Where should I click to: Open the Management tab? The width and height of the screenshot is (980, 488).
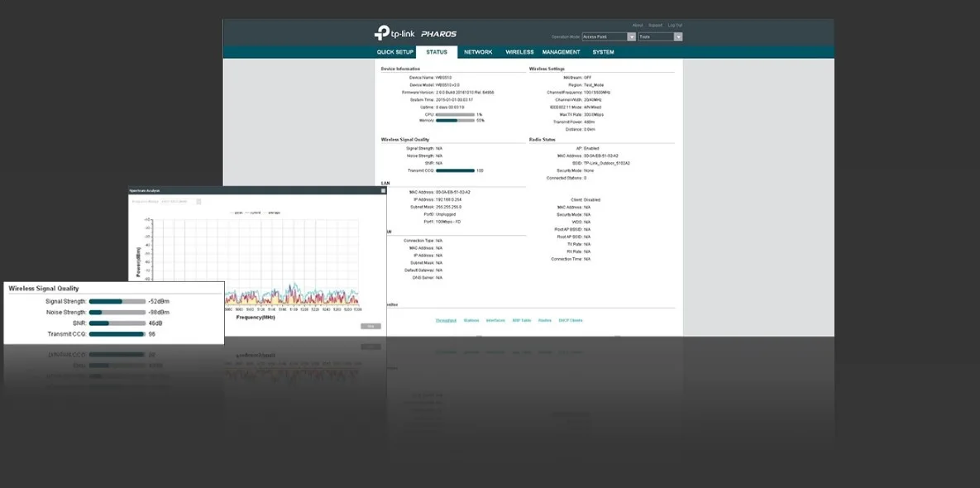pos(561,52)
